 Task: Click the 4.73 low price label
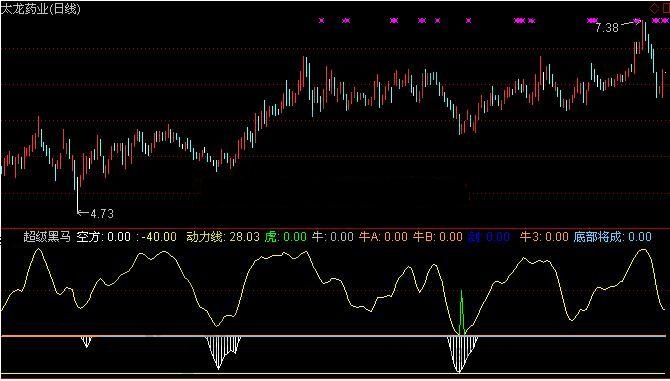tap(101, 214)
